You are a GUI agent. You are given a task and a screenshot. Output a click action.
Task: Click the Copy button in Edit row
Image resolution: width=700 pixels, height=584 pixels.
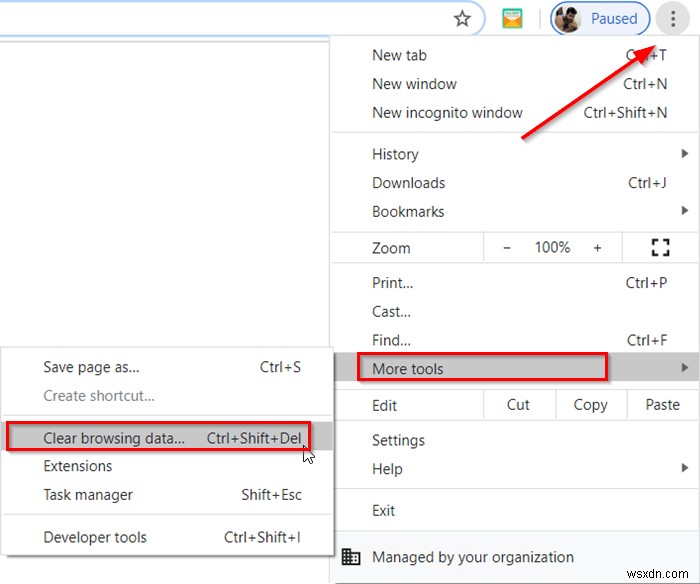pos(591,405)
